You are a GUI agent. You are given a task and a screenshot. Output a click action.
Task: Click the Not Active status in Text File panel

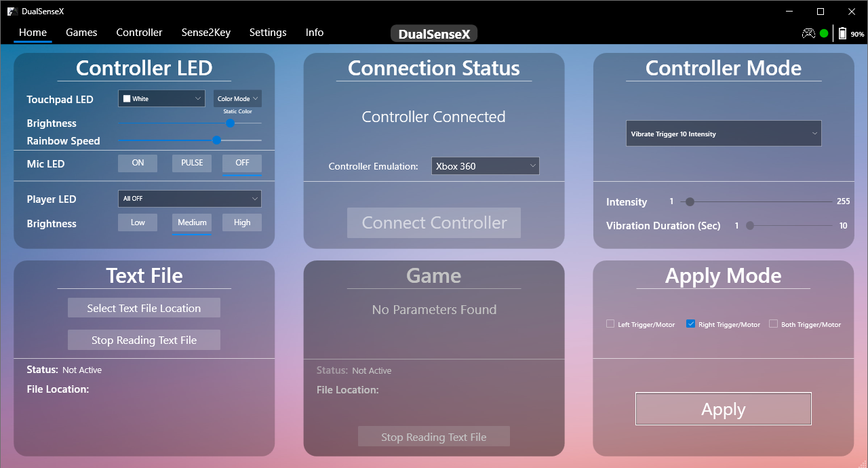pyautogui.click(x=82, y=370)
